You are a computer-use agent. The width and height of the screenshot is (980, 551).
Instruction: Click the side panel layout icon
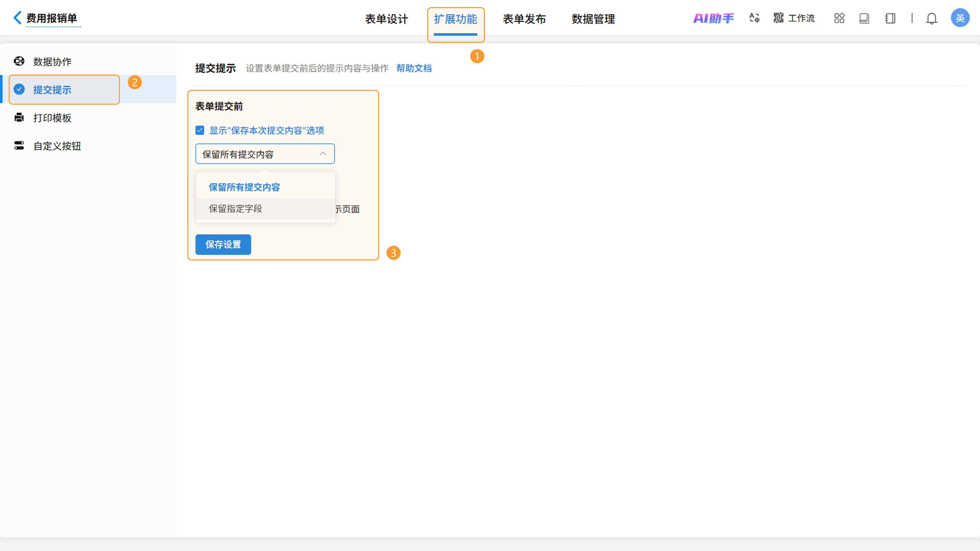[x=890, y=18]
